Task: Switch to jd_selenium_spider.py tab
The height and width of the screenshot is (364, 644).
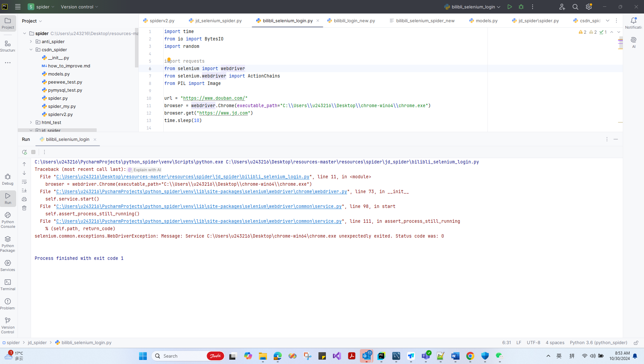Action: point(215,21)
